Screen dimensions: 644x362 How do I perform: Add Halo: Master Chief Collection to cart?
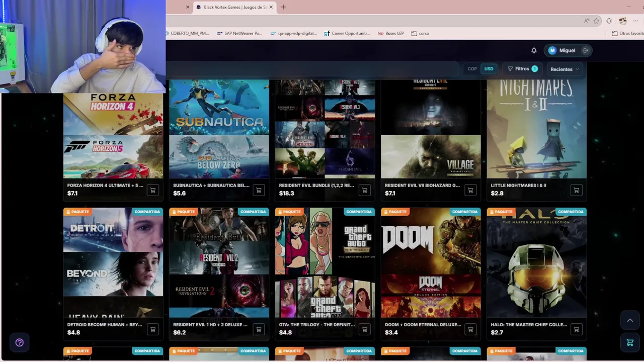[576, 330]
